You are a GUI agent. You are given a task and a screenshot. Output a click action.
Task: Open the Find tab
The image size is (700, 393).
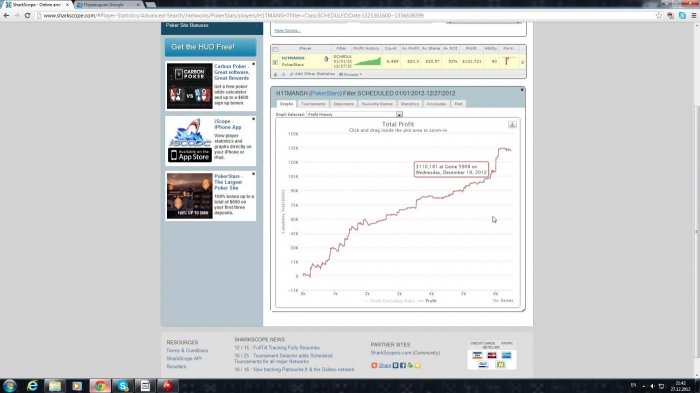pos(458,104)
